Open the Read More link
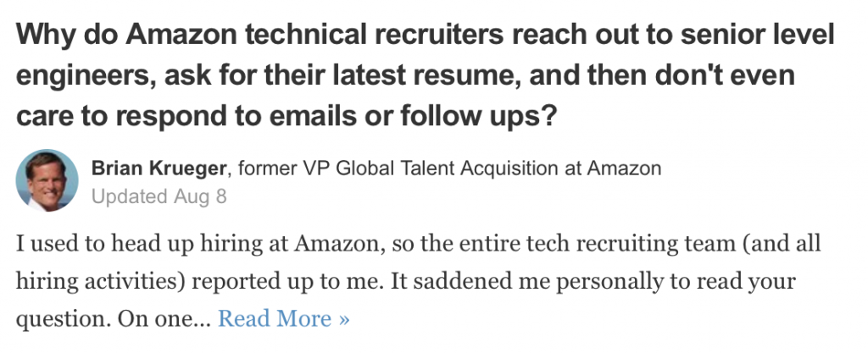Image resolution: width=868 pixels, height=353 pixels. coord(283,319)
